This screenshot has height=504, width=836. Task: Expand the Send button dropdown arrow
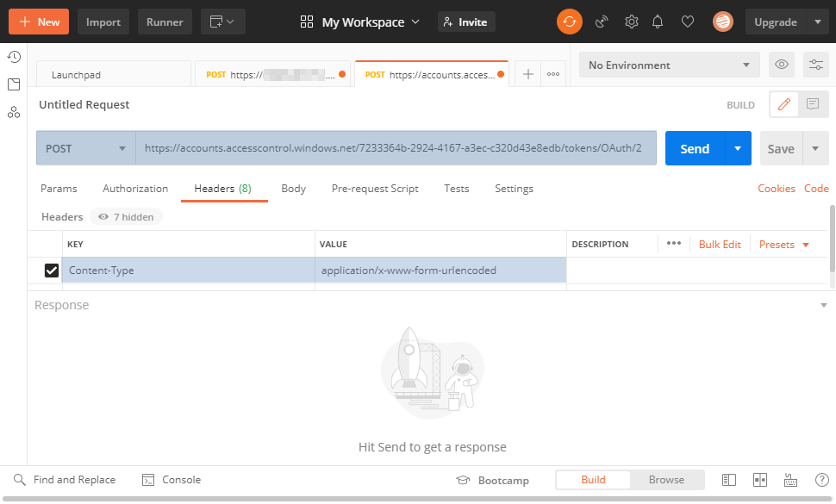(x=738, y=148)
